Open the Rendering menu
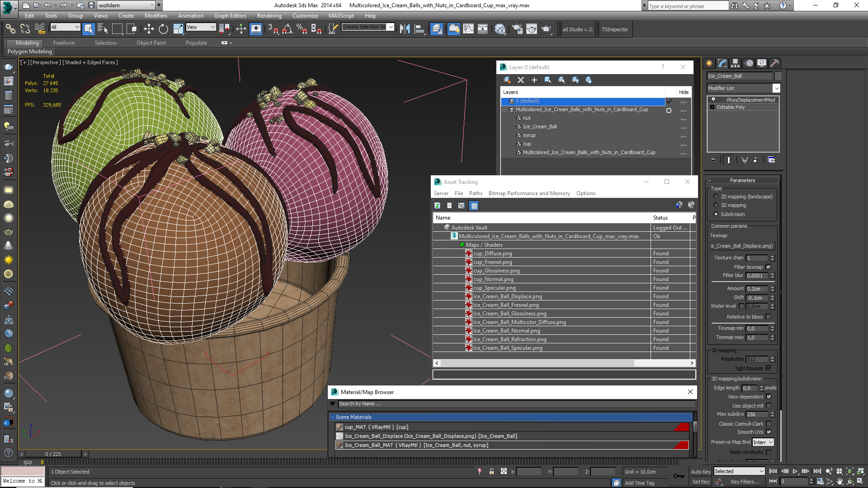This screenshot has height=488, width=868. (x=269, y=16)
